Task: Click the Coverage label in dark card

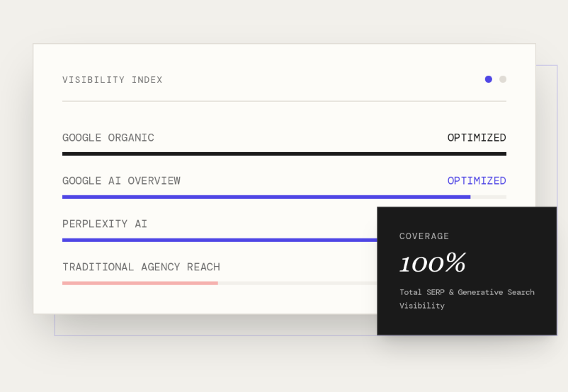Action: click(424, 236)
